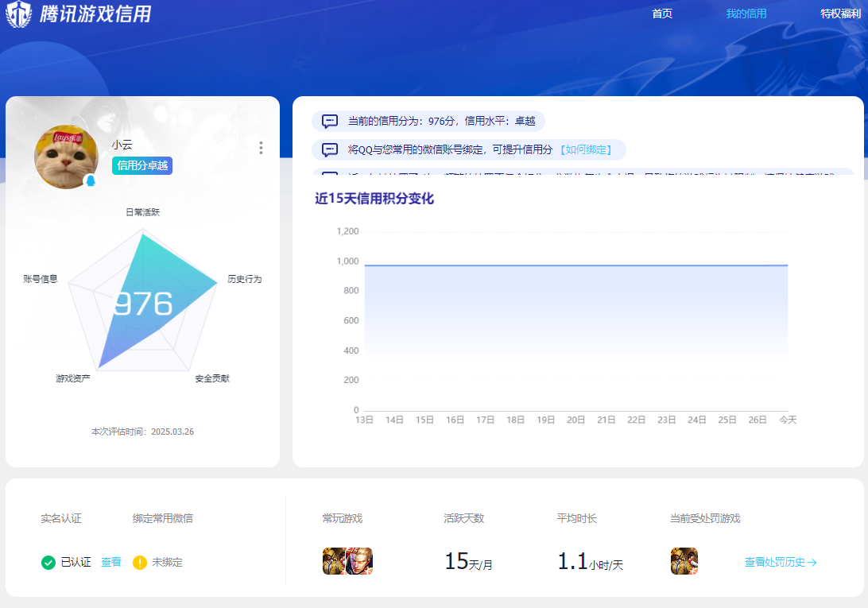Viewport: 868px width, 608px height.
Task: Click the 绑定常用微信 label
Action: point(163,518)
